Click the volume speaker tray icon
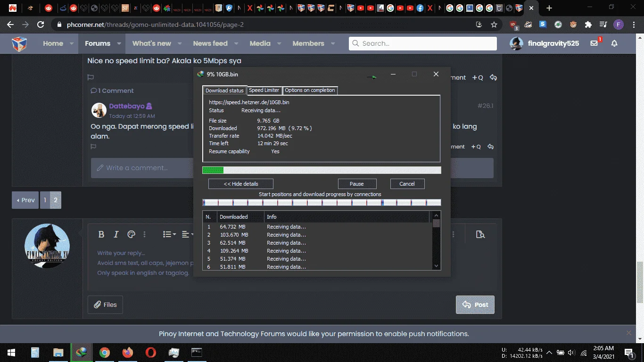This screenshot has height=362, width=644. tap(571, 353)
